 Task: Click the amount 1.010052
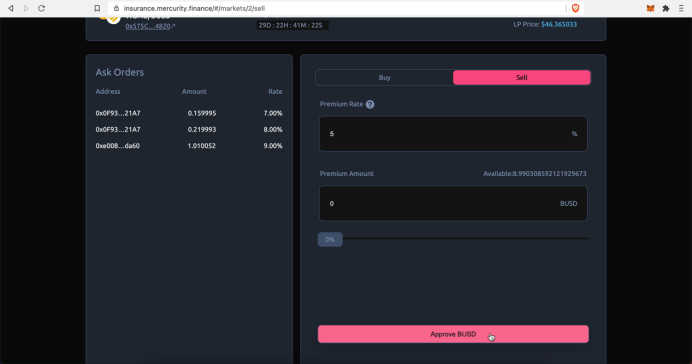point(202,146)
